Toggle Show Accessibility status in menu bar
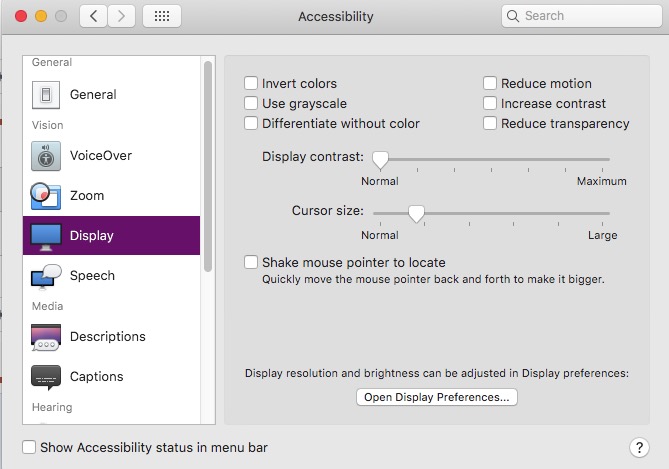This screenshot has width=669, height=469. [30, 448]
